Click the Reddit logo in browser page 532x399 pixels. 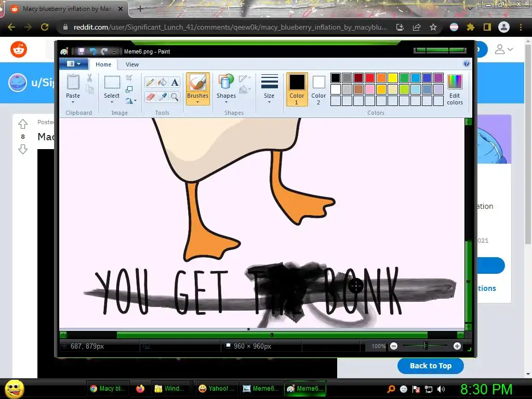tap(19, 49)
